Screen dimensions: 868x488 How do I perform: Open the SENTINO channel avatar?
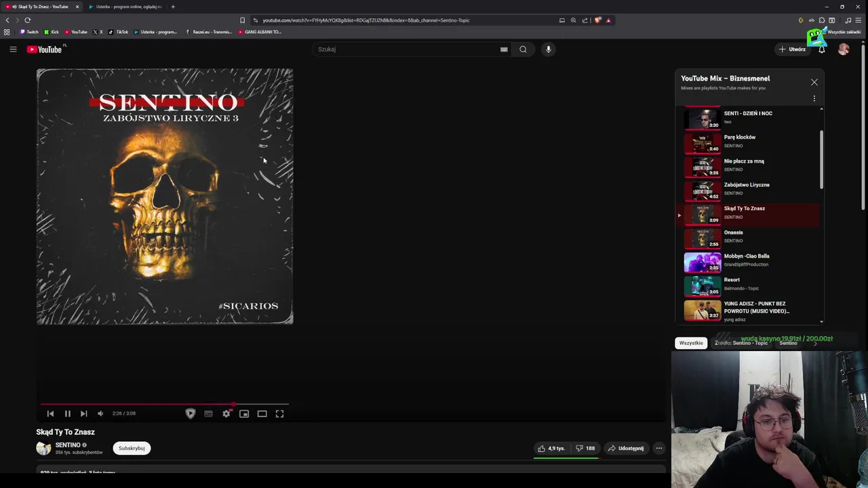click(x=43, y=448)
